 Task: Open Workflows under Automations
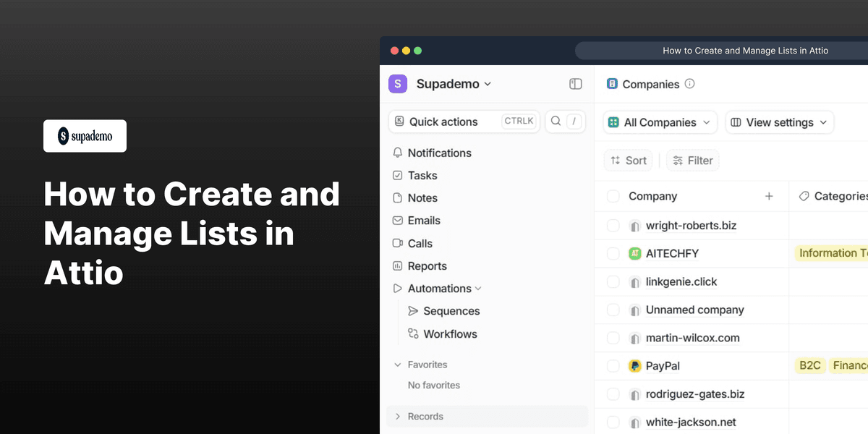450,333
